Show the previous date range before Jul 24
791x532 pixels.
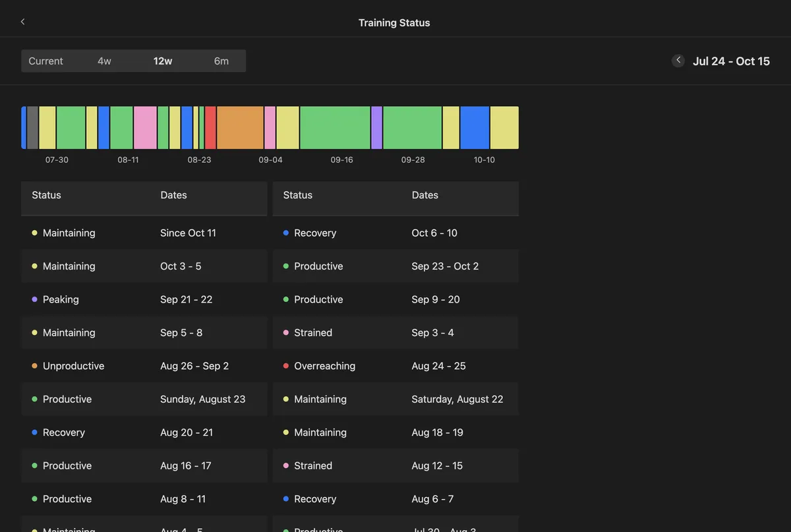pyautogui.click(x=678, y=61)
